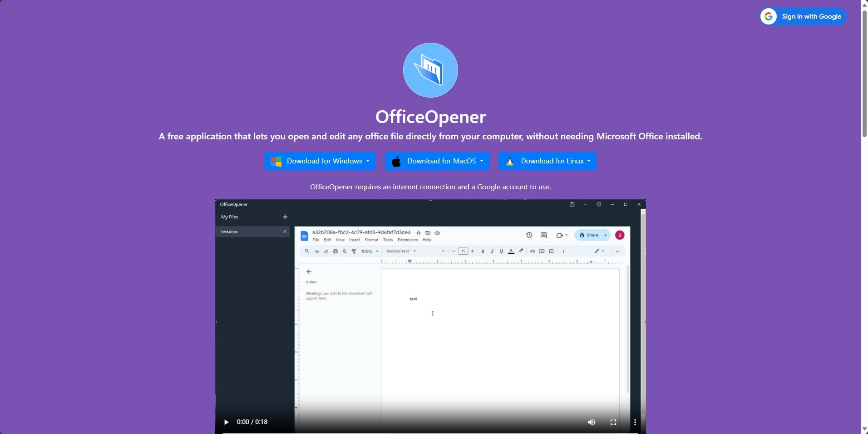Click the Share button in the video

tap(588, 235)
